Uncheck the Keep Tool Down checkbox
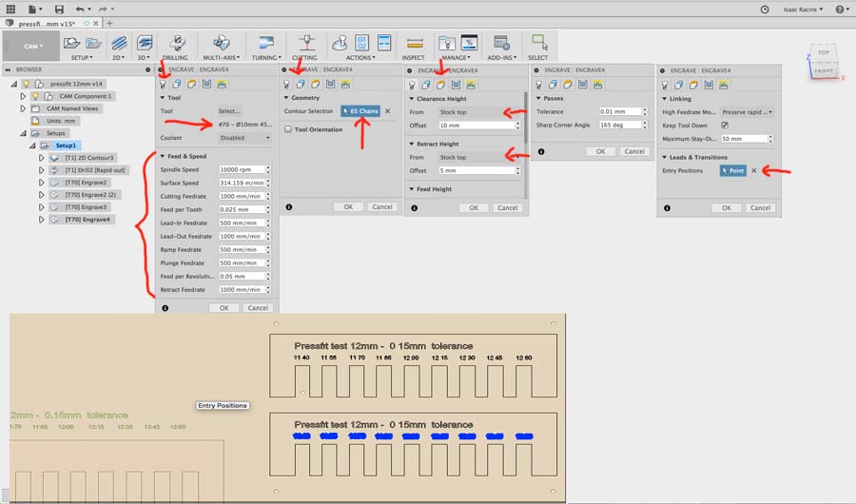The image size is (856, 504). [x=725, y=125]
